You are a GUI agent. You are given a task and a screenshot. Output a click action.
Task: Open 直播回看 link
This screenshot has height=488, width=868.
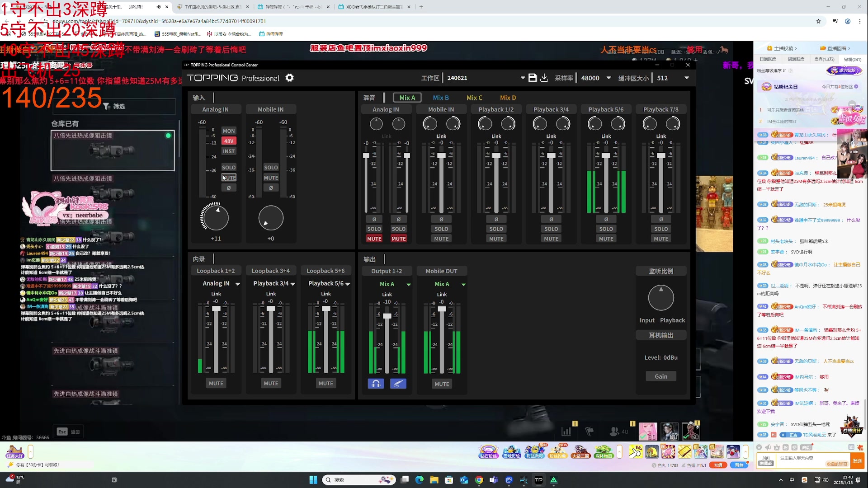pos(835,48)
